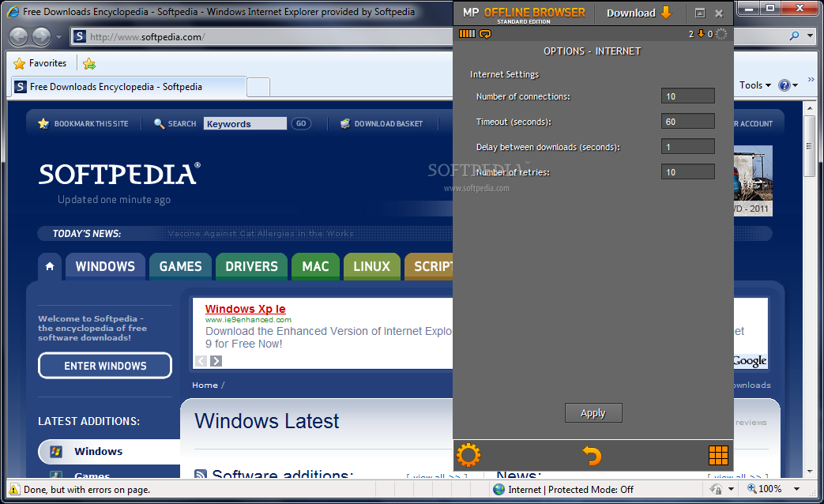Open recent pages dropdown arrow
This screenshot has height=504, width=824.
[58, 37]
